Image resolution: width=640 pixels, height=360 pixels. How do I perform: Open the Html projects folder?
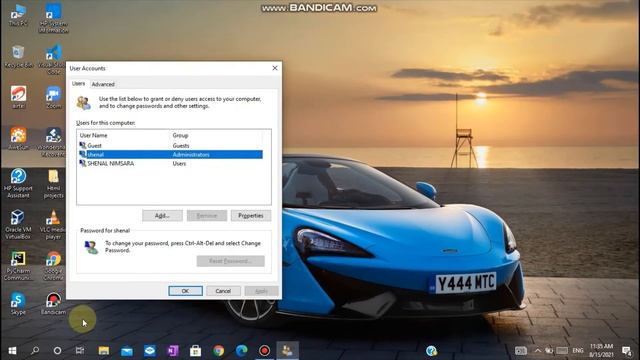point(53,184)
